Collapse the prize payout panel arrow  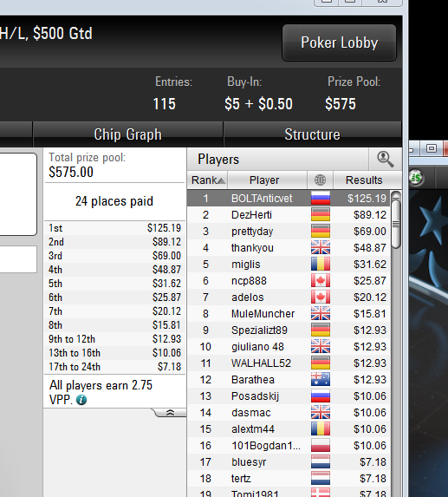[x=170, y=412]
